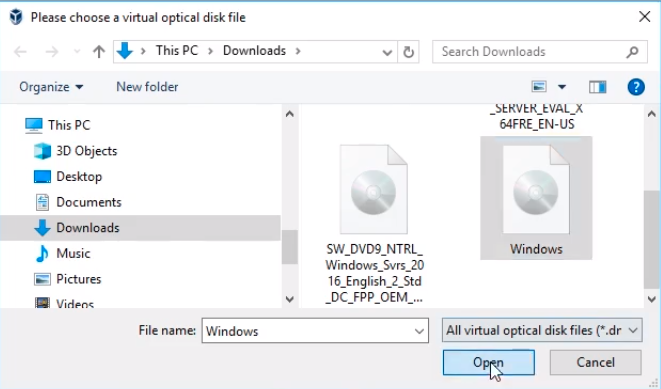Image resolution: width=661 pixels, height=389 pixels.
Task: Click the Forward navigation arrow
Action: tap(51, 52)
